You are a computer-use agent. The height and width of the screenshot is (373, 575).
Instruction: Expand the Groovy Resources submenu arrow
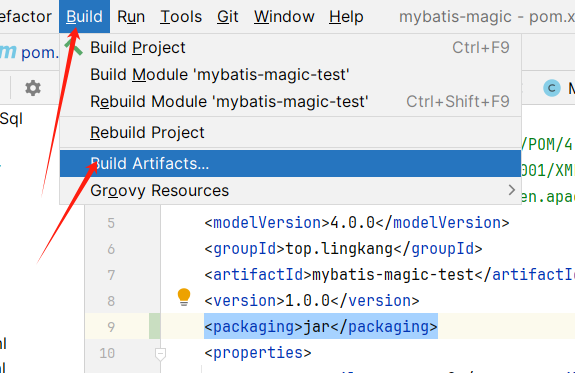(512, 190)
